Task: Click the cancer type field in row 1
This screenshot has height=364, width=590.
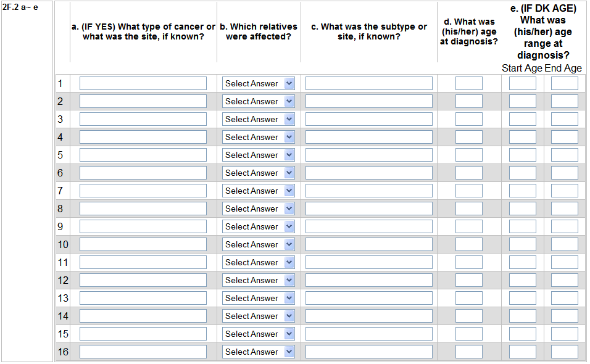Action: (143, 83)
